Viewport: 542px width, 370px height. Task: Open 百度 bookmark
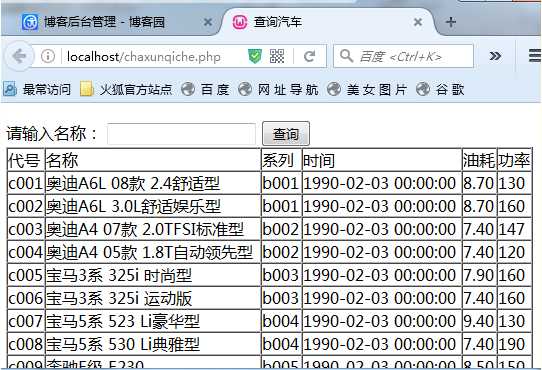click(x=205, y=90)
